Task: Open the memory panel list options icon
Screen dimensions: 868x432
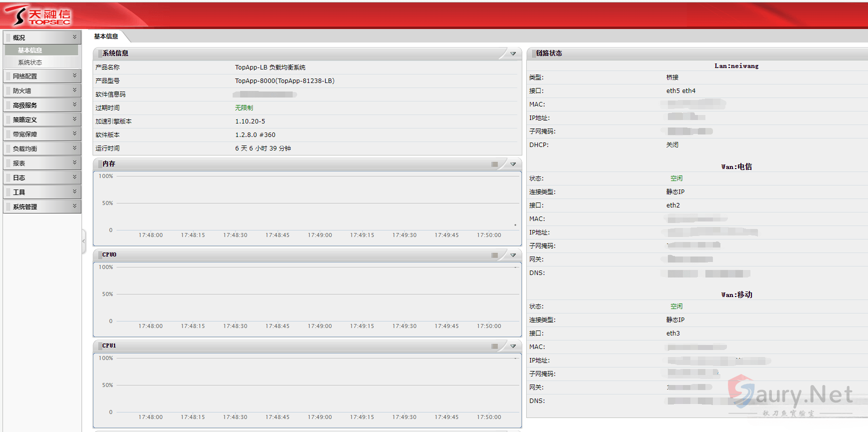Action: 494,164
